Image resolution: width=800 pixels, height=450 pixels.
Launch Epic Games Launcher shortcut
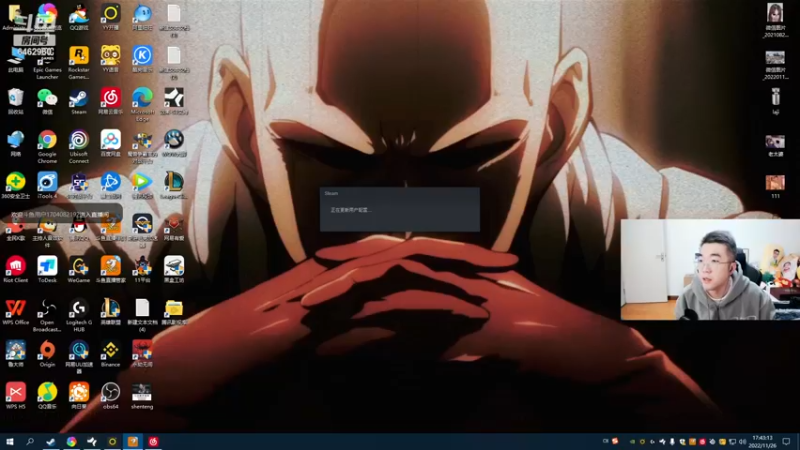coord(47,63)
